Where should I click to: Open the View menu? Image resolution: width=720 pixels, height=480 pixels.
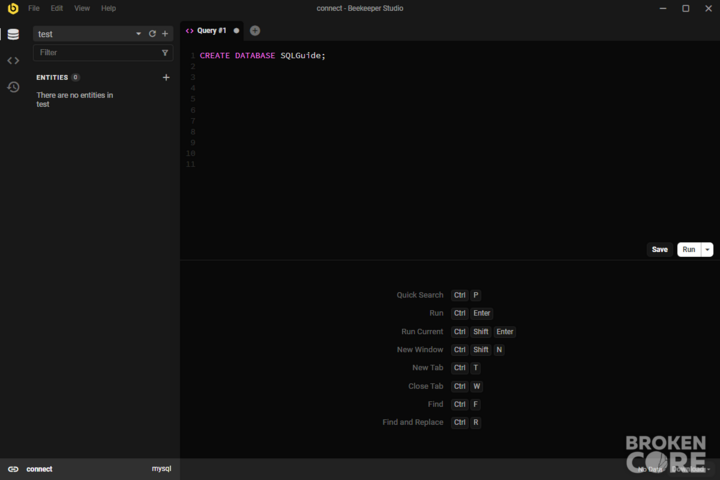click(x=82, y=8)
